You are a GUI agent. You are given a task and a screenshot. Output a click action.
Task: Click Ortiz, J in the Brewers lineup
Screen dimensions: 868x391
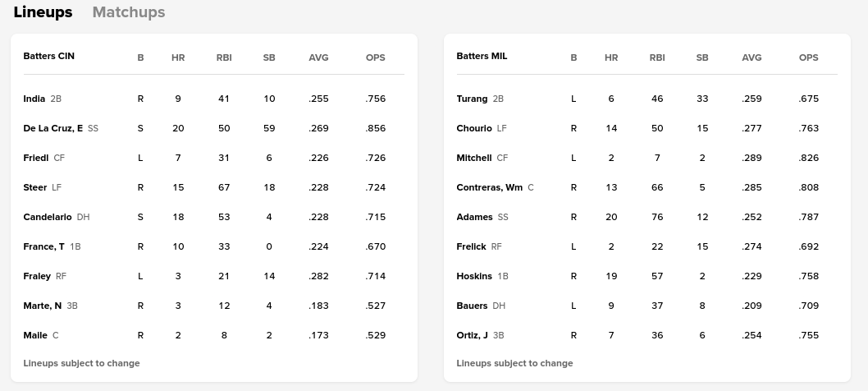tap(472, 335)
